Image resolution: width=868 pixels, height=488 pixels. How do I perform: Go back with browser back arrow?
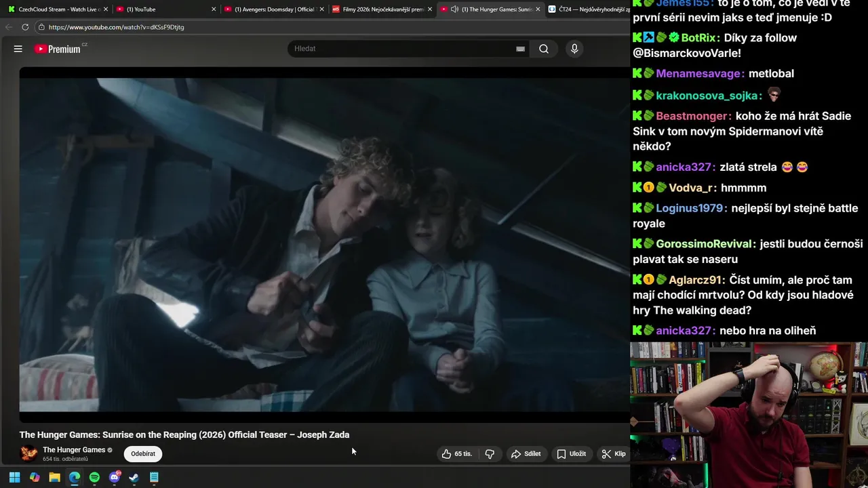tap(8, 27)
